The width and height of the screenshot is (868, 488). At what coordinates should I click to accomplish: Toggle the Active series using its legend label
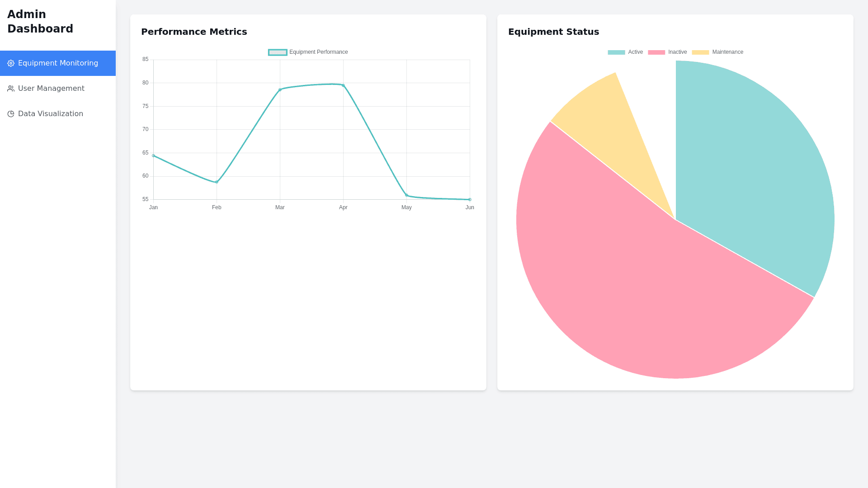tap(635, 52)
